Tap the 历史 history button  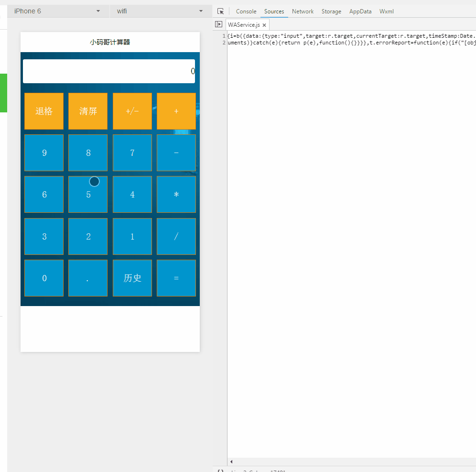coord(132,278)
